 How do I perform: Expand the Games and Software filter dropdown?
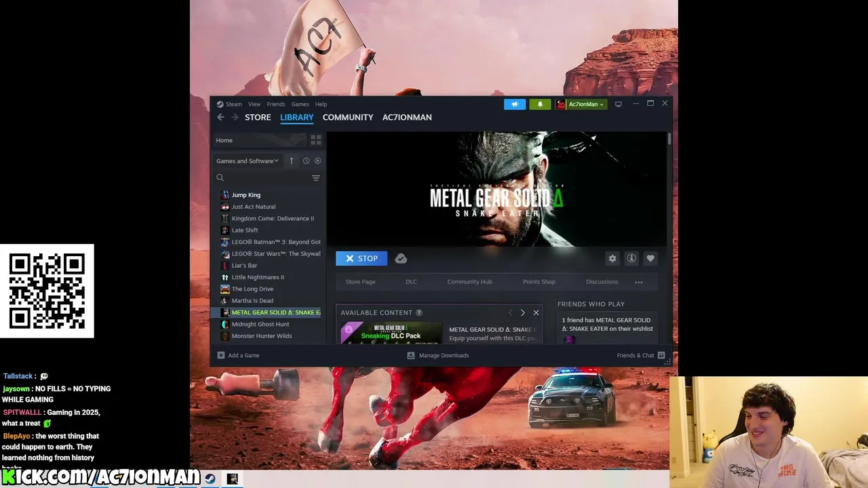tap(248, 161)
